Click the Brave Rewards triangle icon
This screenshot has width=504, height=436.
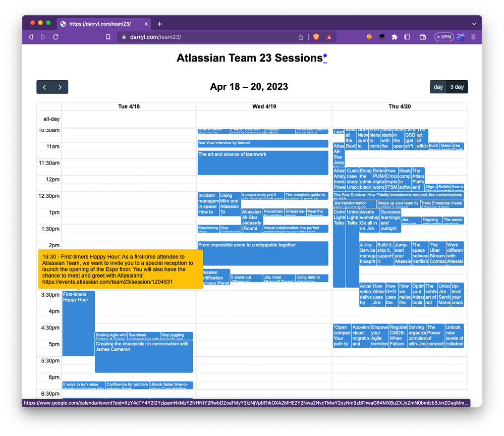[x=329, y=37]
